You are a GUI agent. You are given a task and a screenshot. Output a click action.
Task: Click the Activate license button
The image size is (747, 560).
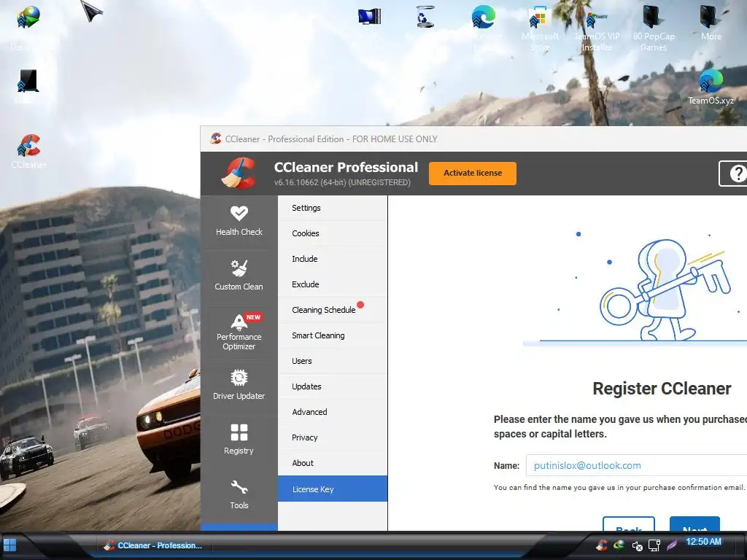473,174
